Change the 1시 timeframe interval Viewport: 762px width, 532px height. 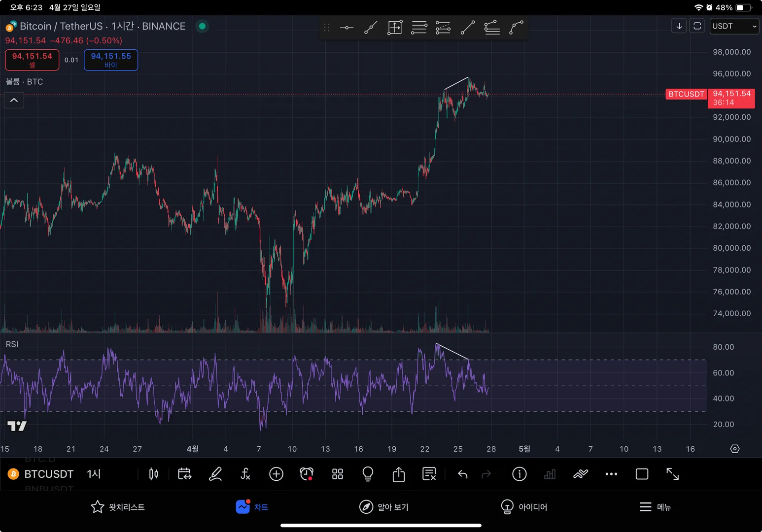click(x=94, y=474)
